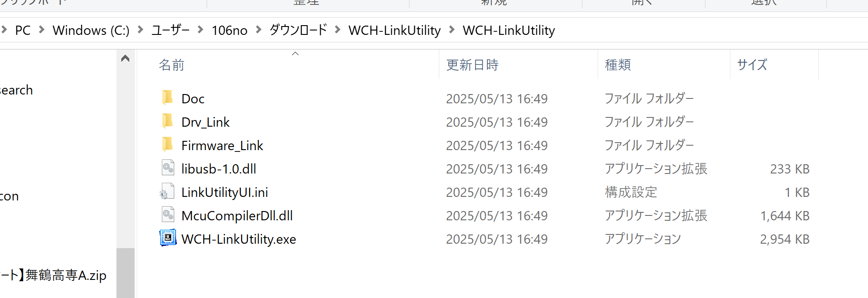This screenshot has width=868, height=298.
Task: Open the chevron dropdown after ダウンロード
Action: tap(338, 30)
